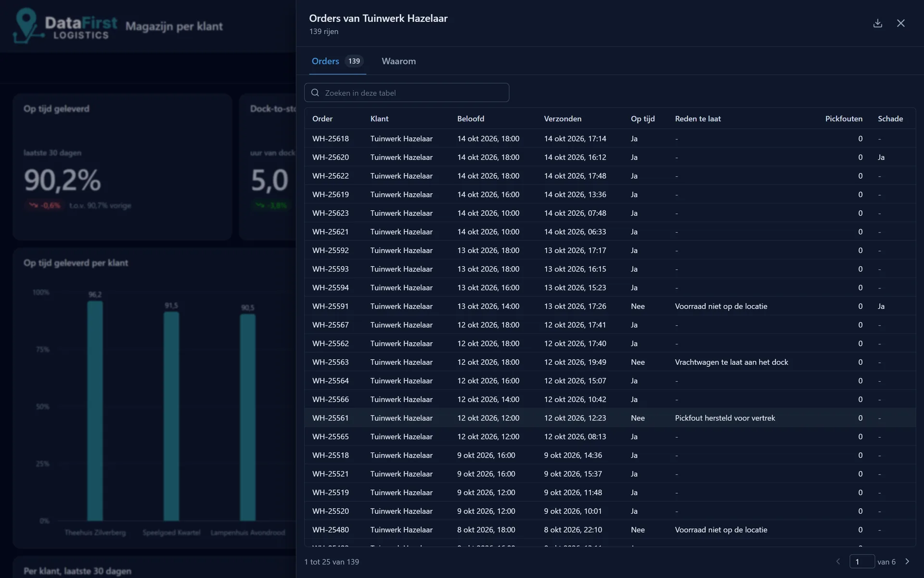Click 'Vrachtwagen te laat aan het dock' reason
The image size is (924, 578).
[x=731, y=362]
